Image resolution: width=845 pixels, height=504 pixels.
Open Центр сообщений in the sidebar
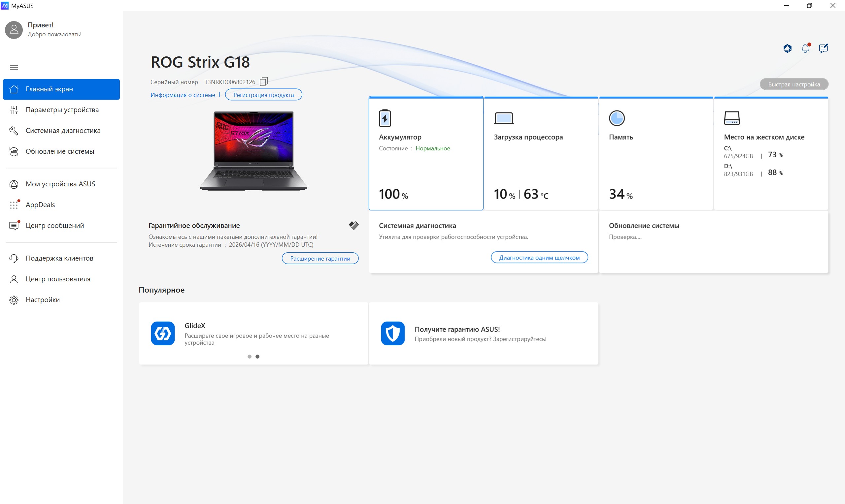(x=61, y=226)
